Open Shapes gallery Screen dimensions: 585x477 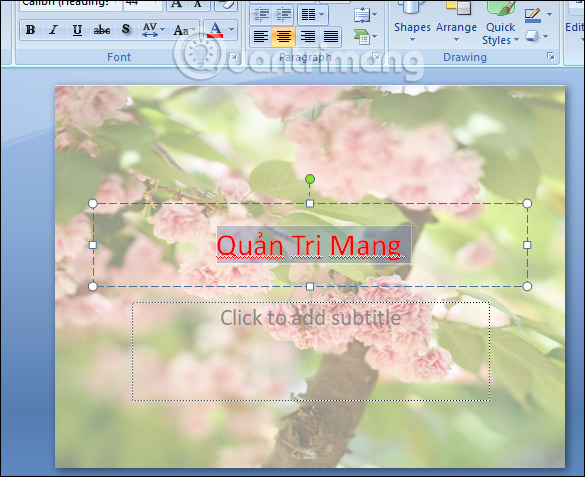click(412, 22)
